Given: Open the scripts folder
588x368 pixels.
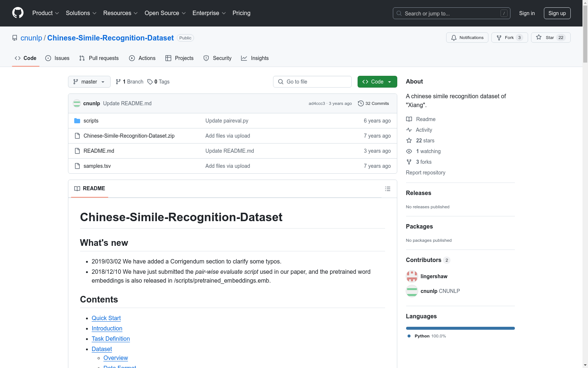Looking at the screenshot, I should [91, 121].
